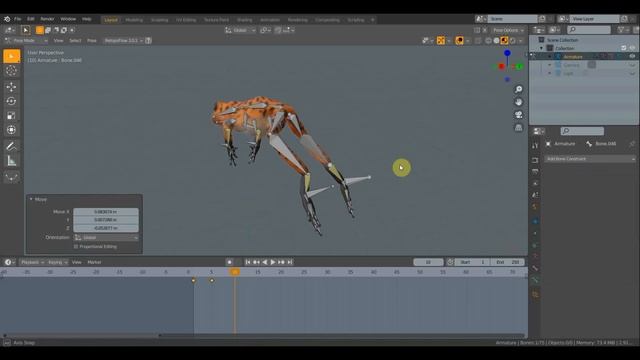This screenshot has width=640, height=360.
Task: Open the Render properties tab icon
Action: (x=535, y=160)
